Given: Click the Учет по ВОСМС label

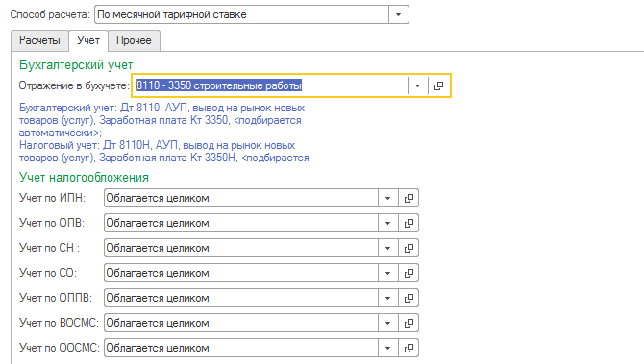Looking at the screenshot, I should (x=59, y=323).
